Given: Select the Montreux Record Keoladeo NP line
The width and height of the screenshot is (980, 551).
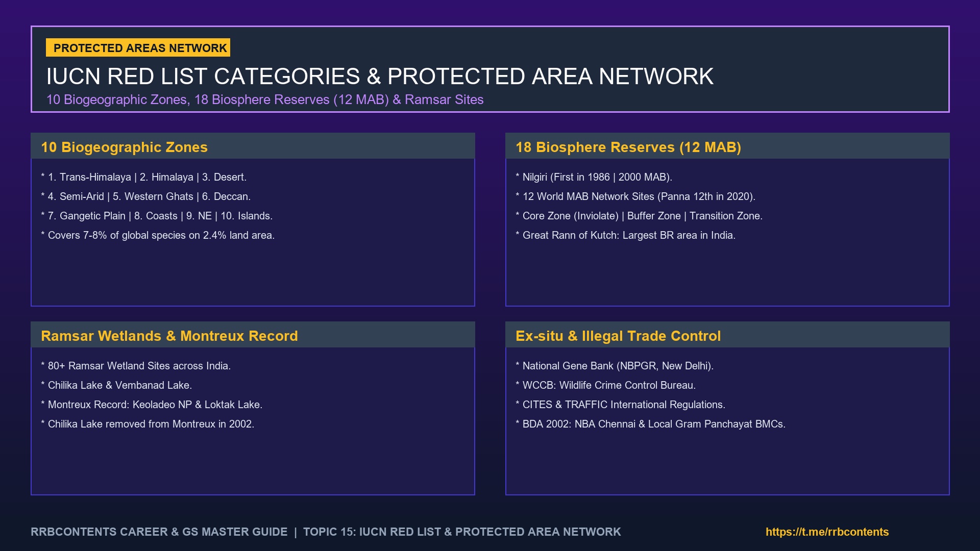Looking at the screenshot, I should [x=152, y=405].
